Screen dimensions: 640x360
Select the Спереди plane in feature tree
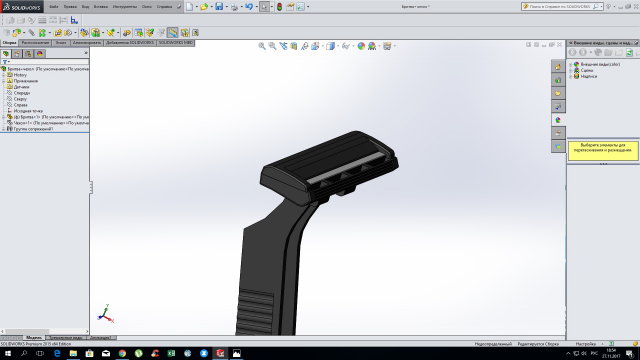click(x=21, y=93)
